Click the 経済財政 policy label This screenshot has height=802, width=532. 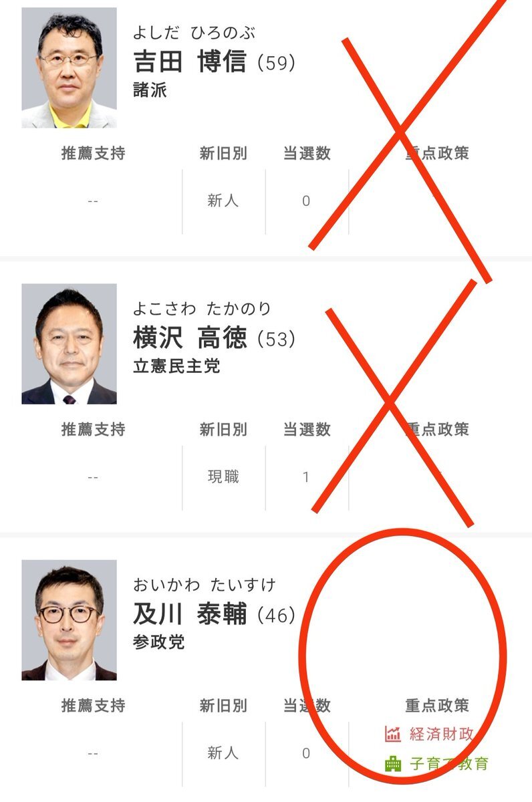point(441,734)
